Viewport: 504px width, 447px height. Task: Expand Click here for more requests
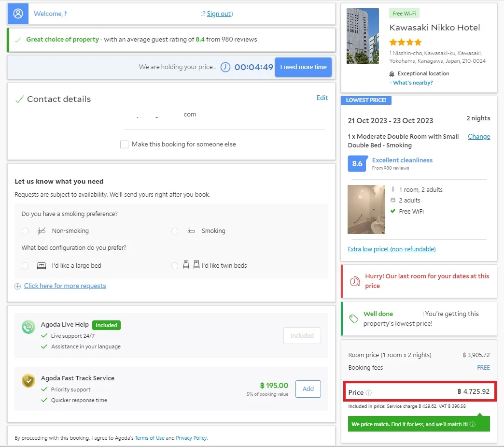click(65, 286)
